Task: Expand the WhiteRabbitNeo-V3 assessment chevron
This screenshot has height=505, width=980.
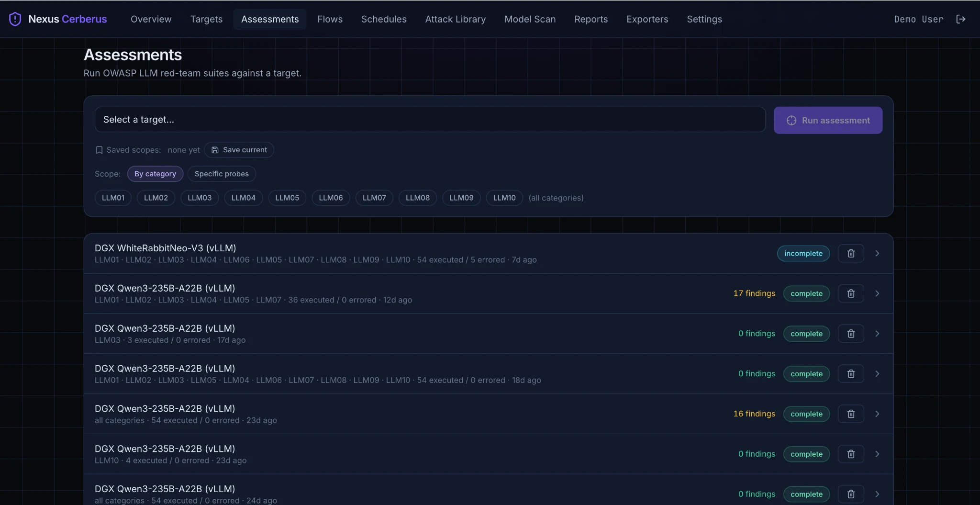Action: point(877,253)
